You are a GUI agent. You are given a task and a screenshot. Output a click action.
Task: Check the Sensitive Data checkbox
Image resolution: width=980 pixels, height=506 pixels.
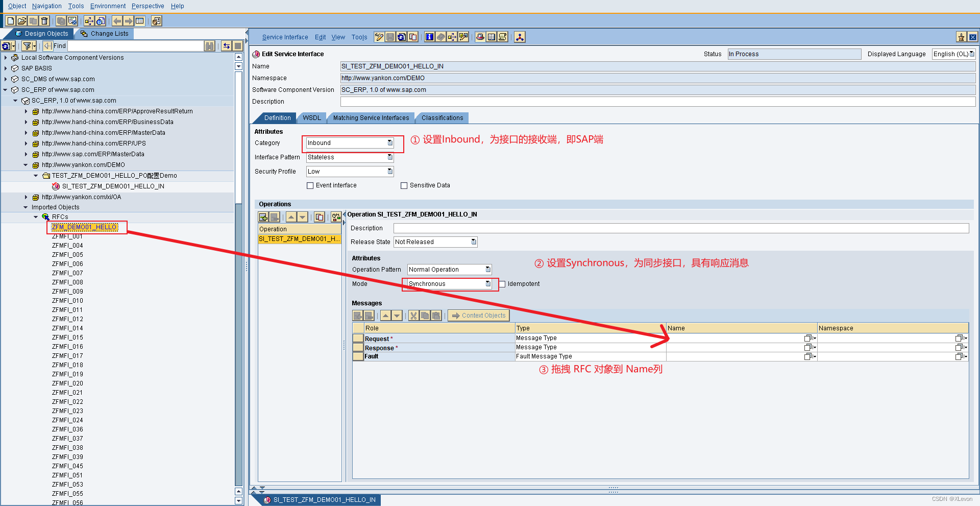(x=404, y=185)
